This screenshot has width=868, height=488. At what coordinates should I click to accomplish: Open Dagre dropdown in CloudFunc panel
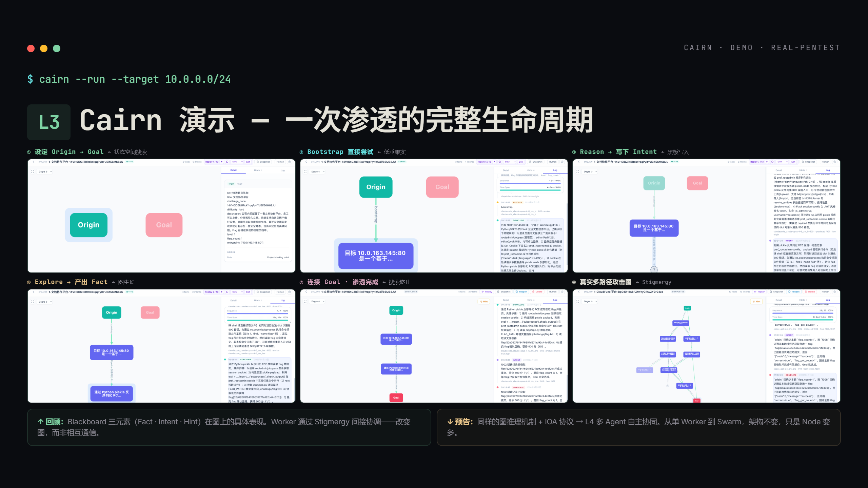pos(590,302)
